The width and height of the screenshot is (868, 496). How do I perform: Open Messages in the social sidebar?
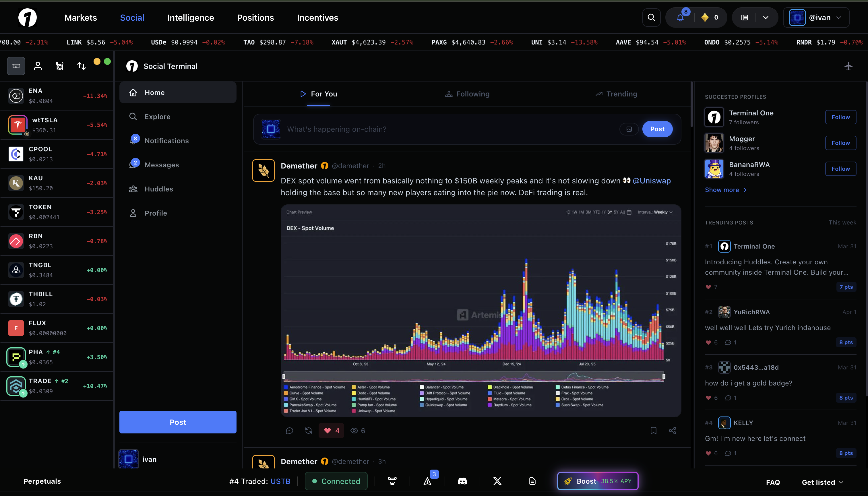(x=178, y=165)
